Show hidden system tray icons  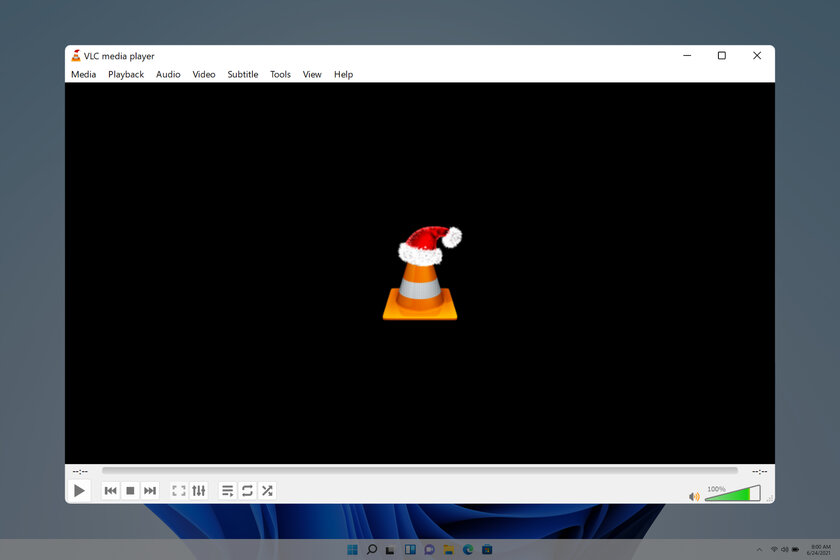pyautogui.click(x=759, y=550)
